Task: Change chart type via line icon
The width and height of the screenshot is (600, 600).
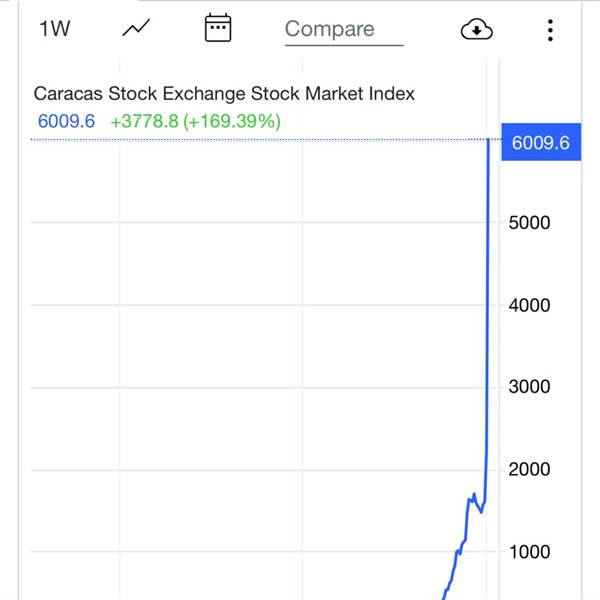Action: tap(136, 28)
